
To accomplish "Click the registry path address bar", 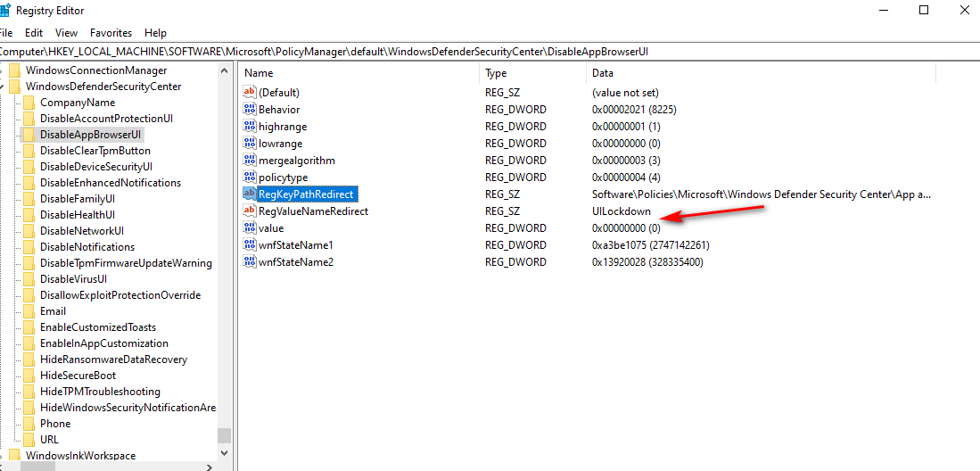I will click(x=490, y=51).
